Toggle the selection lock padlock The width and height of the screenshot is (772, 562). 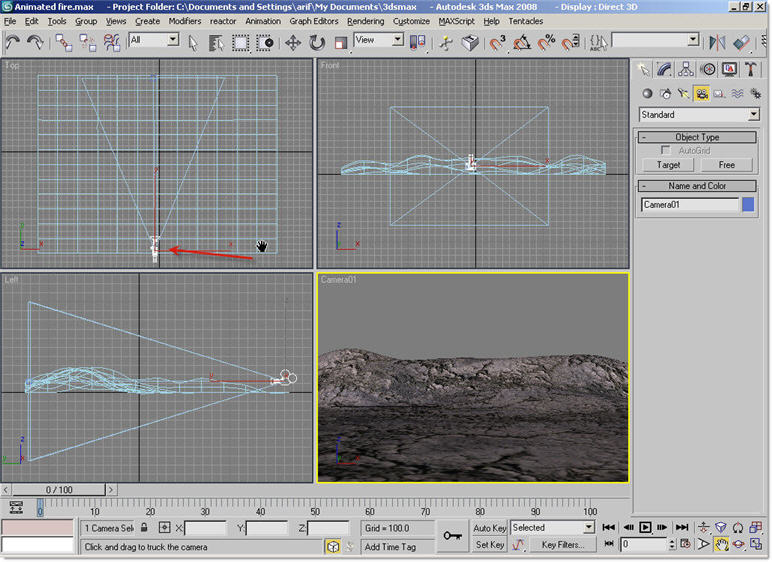144,528
